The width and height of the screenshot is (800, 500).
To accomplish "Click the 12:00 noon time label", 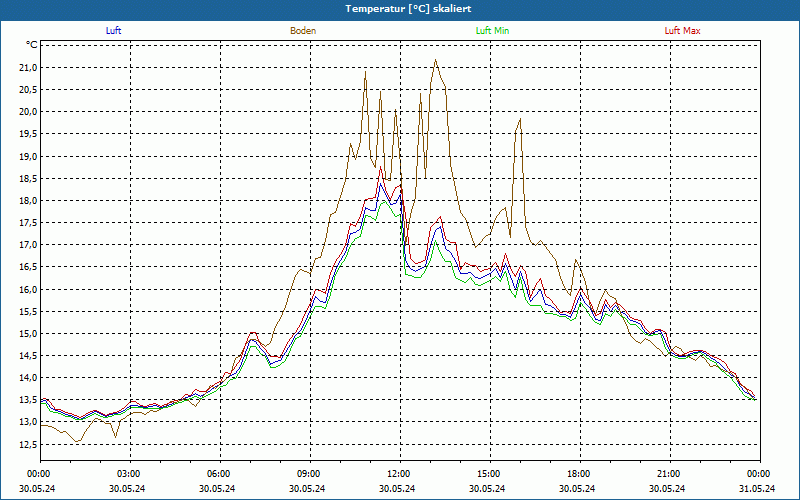I will 399,474.
